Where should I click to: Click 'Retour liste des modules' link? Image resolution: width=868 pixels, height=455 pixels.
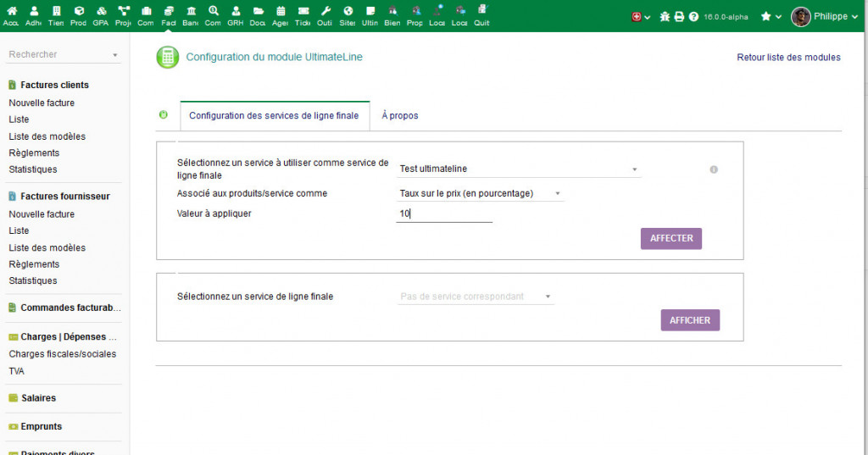click(788, 58)
